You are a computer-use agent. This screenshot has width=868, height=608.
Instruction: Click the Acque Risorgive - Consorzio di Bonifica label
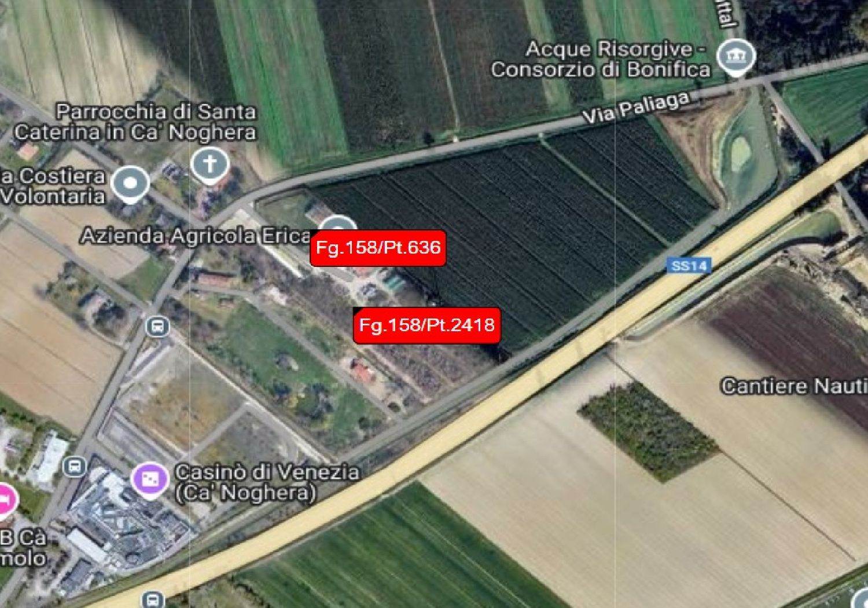click(602, 60)
